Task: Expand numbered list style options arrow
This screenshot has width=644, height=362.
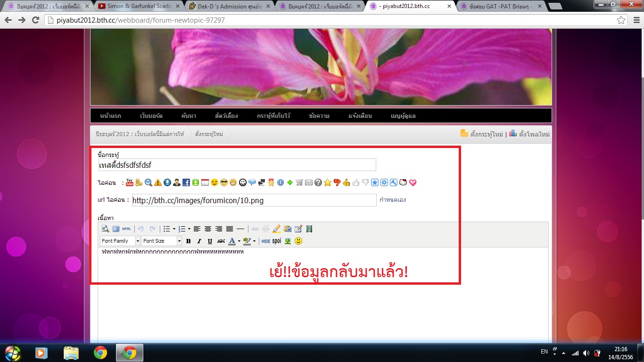Action: 189,229
